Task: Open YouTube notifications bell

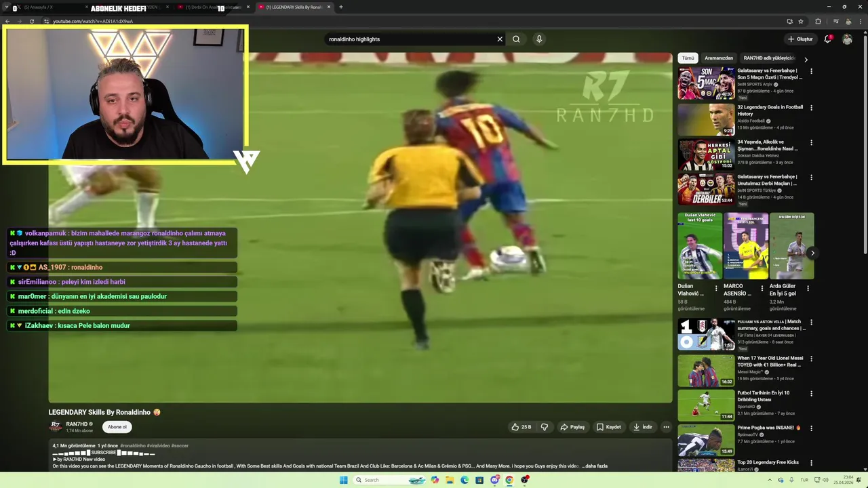Action: (x=828, y=39)
